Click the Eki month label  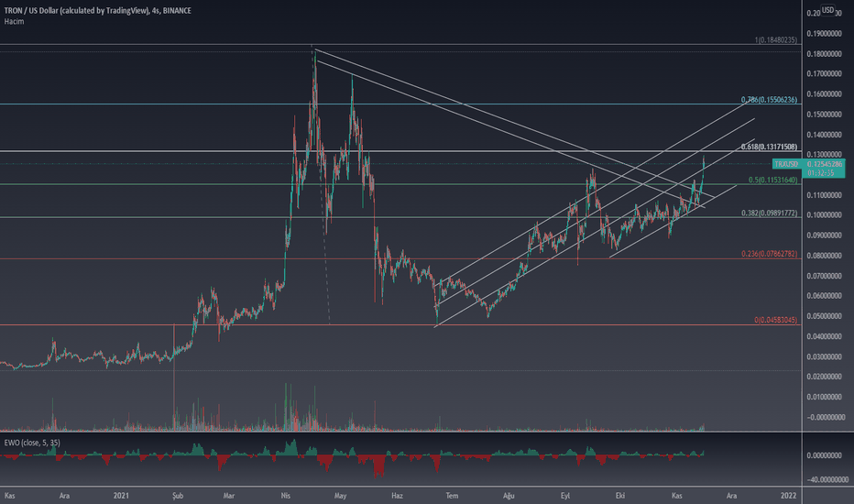click(x=619, y=495)
